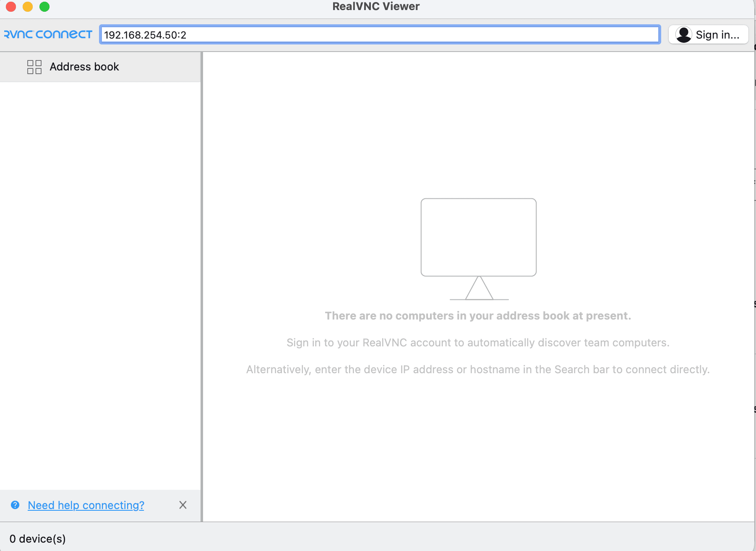Open the Need help connecting? link
756x551 pixels.
pos(86,505)
